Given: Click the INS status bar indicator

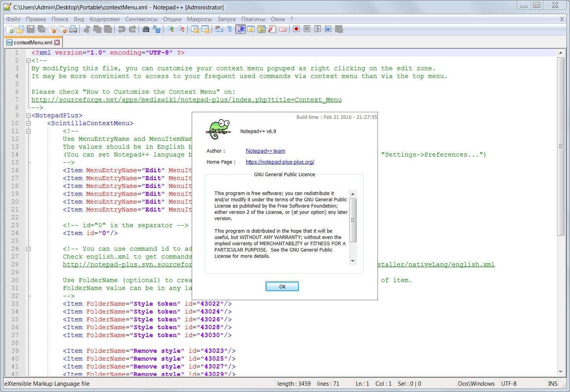Looking at the screenshot, I should click(x=553, y=384).
